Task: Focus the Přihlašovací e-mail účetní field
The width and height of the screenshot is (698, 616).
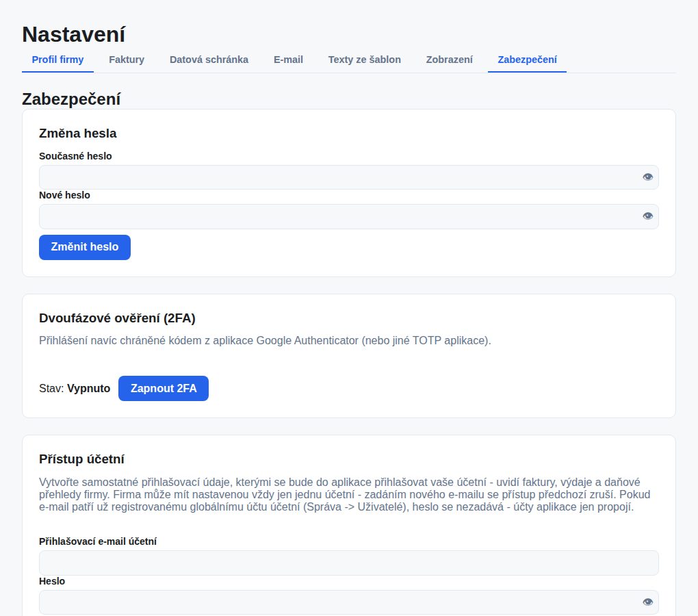Action: pyautogui.click(x=349, y=563)
